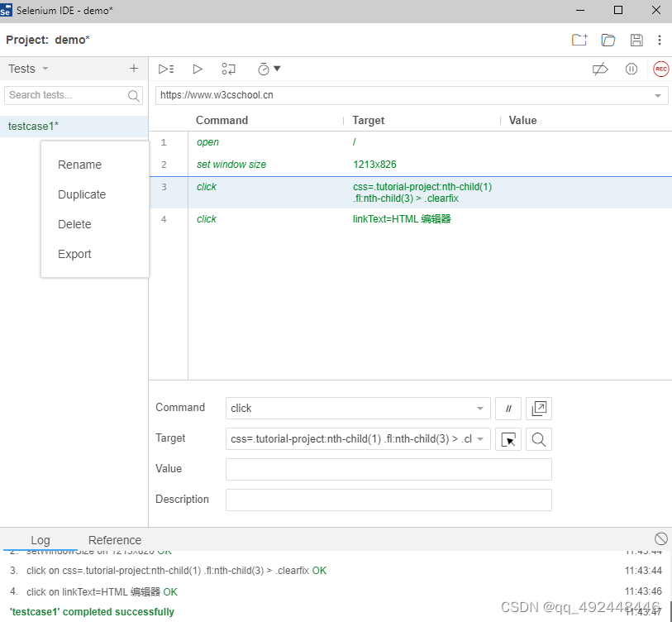Screen dimensions: 672x622
Task: Run all tests in the suite
Action: 166,69
